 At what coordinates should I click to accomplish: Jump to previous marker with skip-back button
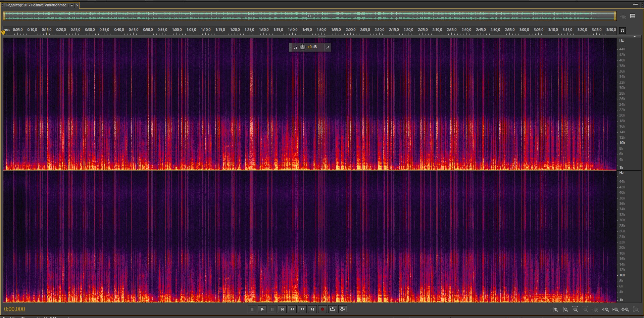[282, 309]
